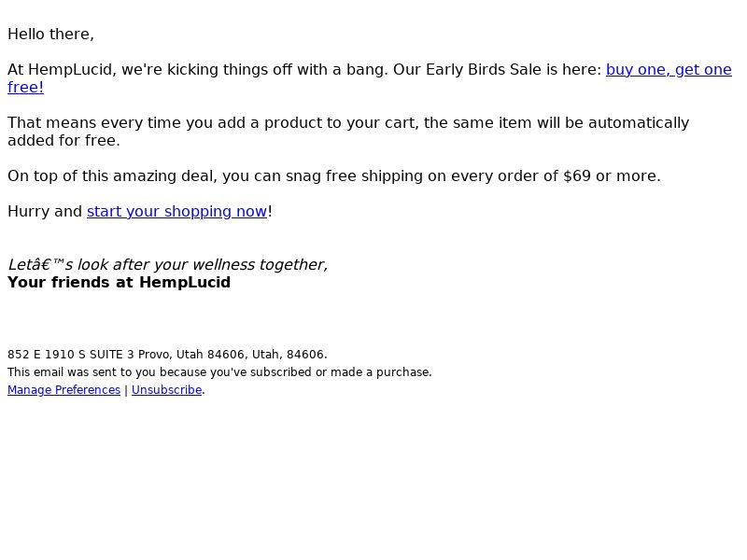This screenshot has height=560, width=747.
Task: Select the 'Early Birds Sale' phrase
Action: [484, 69]
